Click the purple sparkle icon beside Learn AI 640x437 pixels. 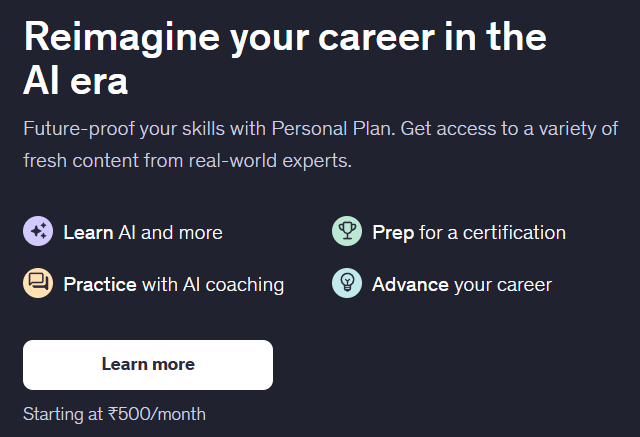(38, 232)
